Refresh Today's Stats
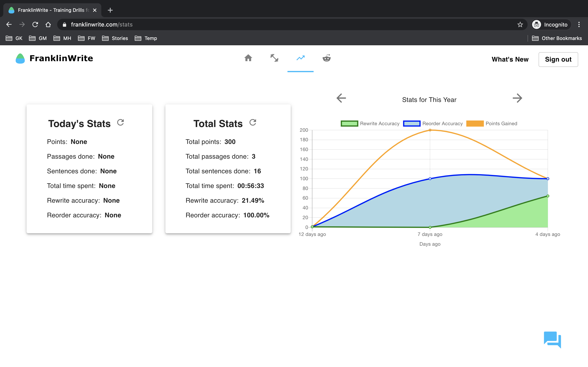 pyautogui.click(x=120, y=122)
